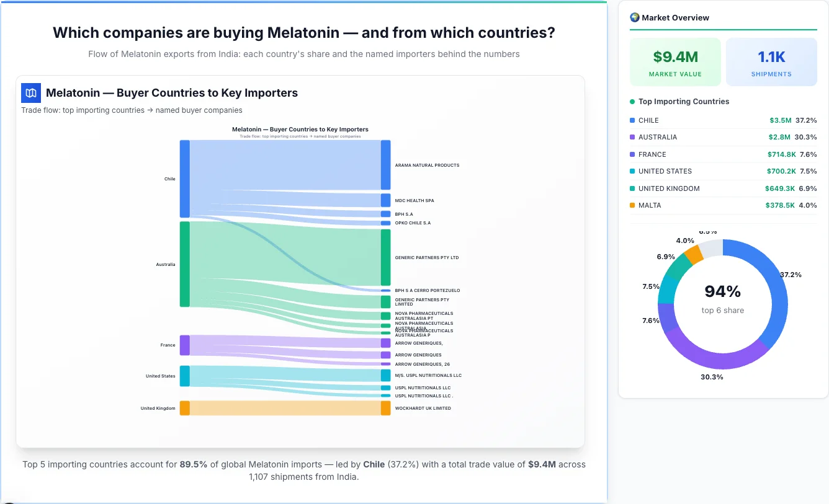Click the $9.4M Market Value card
The height and width of the screenshot is (504, 829).
pos(675,61)
